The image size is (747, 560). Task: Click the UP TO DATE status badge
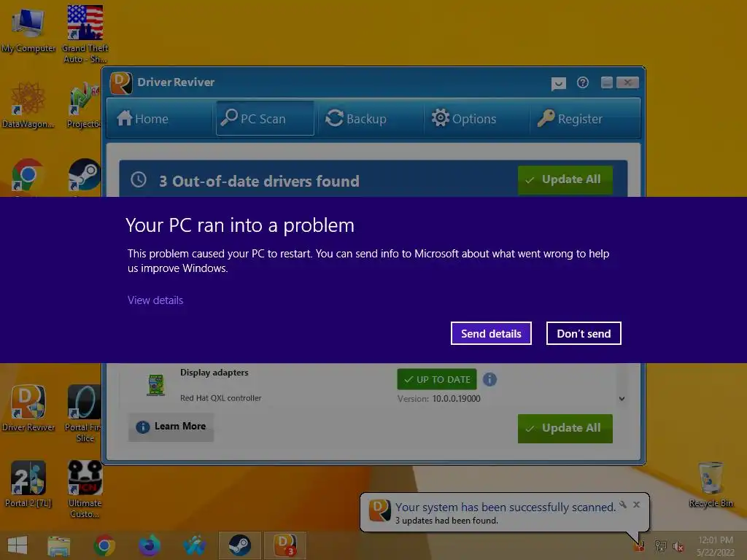pos(437,379)
